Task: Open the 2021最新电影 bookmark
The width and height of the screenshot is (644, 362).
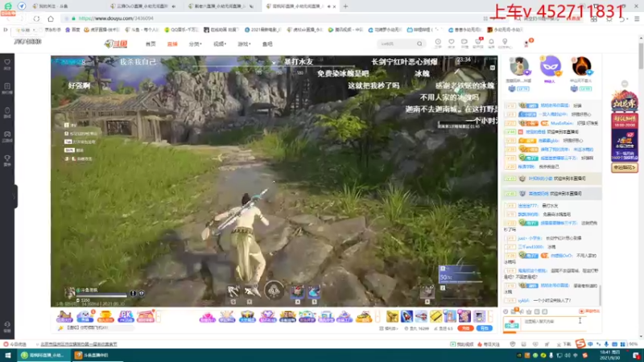Action: point(263,30)
